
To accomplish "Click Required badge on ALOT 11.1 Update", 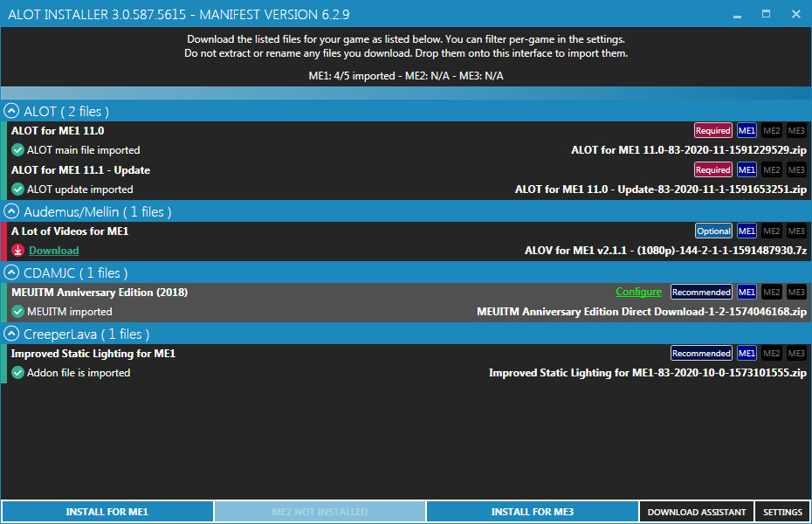I will (713, 169).
